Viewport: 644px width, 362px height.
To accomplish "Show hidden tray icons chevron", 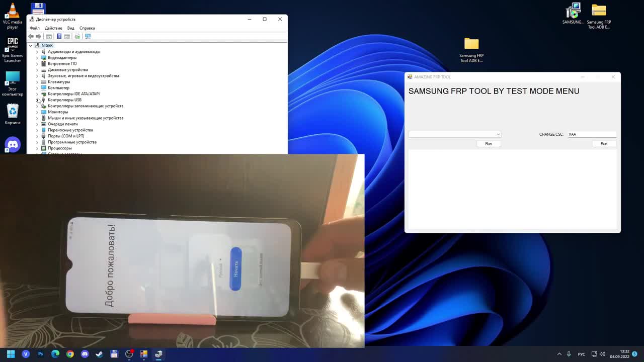I will click(x=559, y=354).
